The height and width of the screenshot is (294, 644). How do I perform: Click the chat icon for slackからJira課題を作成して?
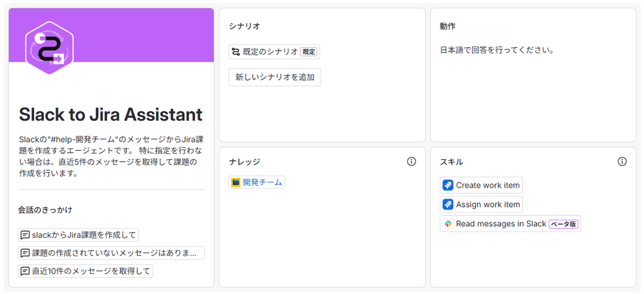pos(24,235)
